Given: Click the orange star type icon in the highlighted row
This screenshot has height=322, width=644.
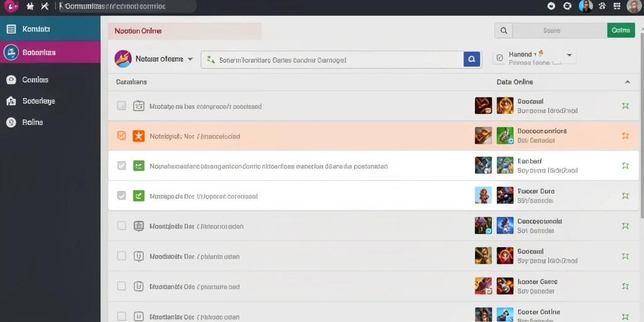Looking at the screenshot, I should coord(139,136).
